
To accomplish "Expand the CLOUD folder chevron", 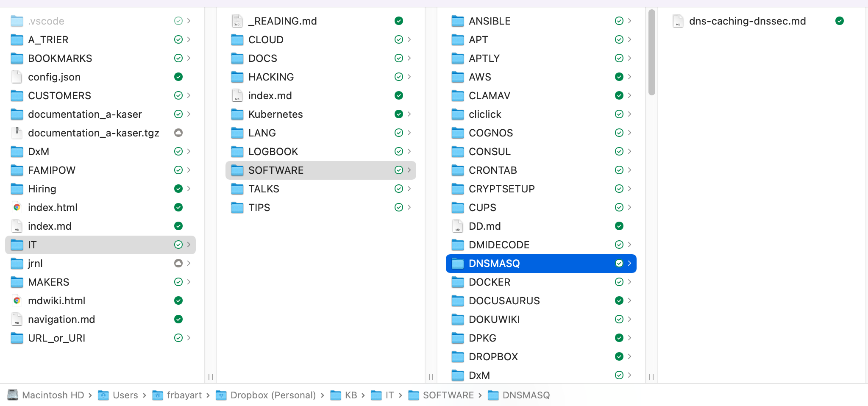I will click(409, 39).
